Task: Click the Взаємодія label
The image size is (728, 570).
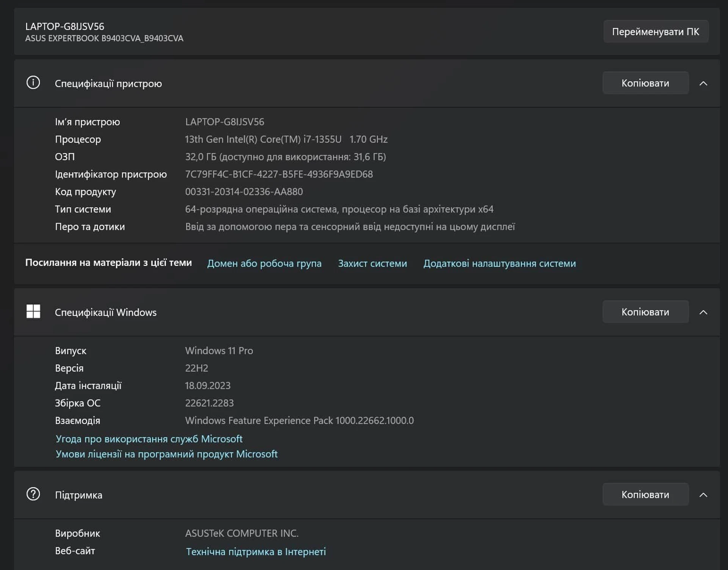Action: click(x=77, y=421)
